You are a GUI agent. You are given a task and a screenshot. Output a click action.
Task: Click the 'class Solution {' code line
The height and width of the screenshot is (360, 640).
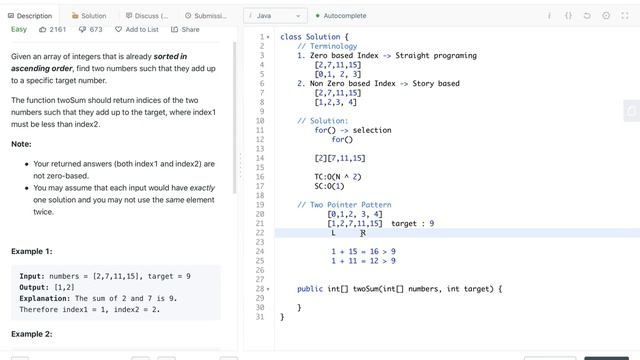(314, 37)
